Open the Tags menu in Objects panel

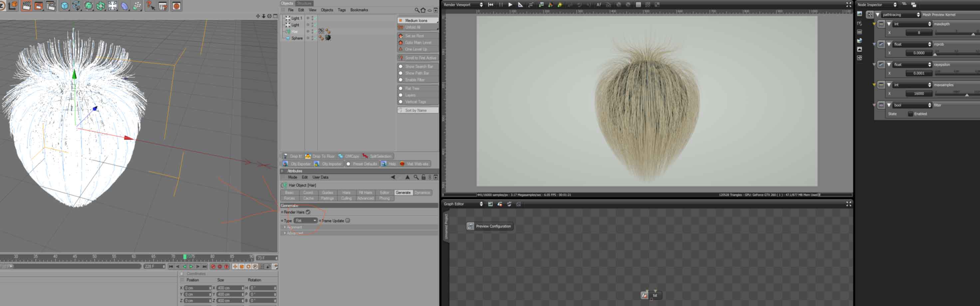(341, 10)
